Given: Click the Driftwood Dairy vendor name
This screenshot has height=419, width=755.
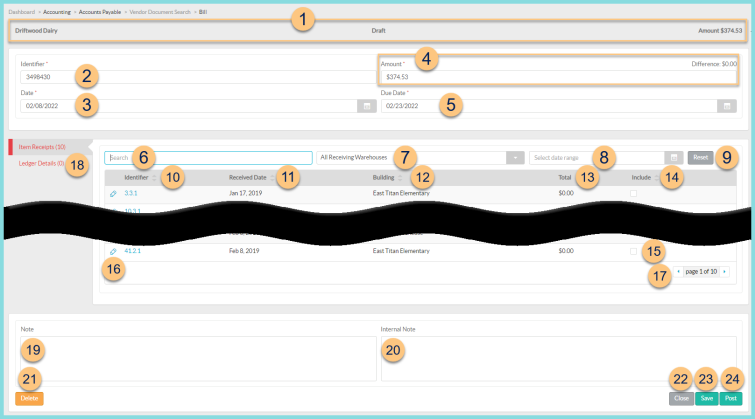Looking at the screenshot, I should (36, 30).
